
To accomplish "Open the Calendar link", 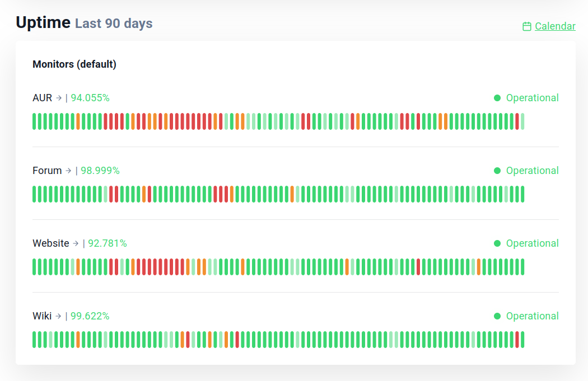I will 555,26.
